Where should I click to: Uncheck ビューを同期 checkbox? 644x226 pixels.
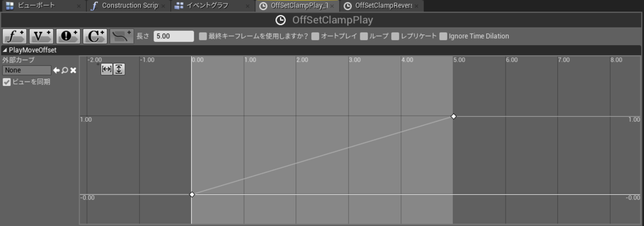(6, 82)
